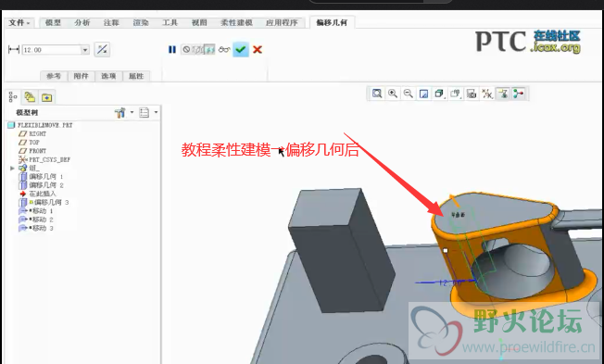Select the attached preview mode icon
Viewport: 604px width, 364px height.
tap(209, 49)
